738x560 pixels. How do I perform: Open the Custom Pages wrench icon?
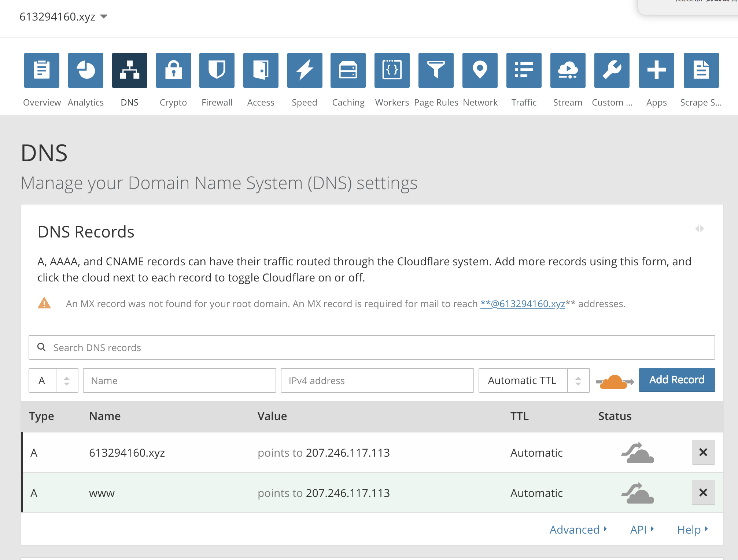coord(612,70)
